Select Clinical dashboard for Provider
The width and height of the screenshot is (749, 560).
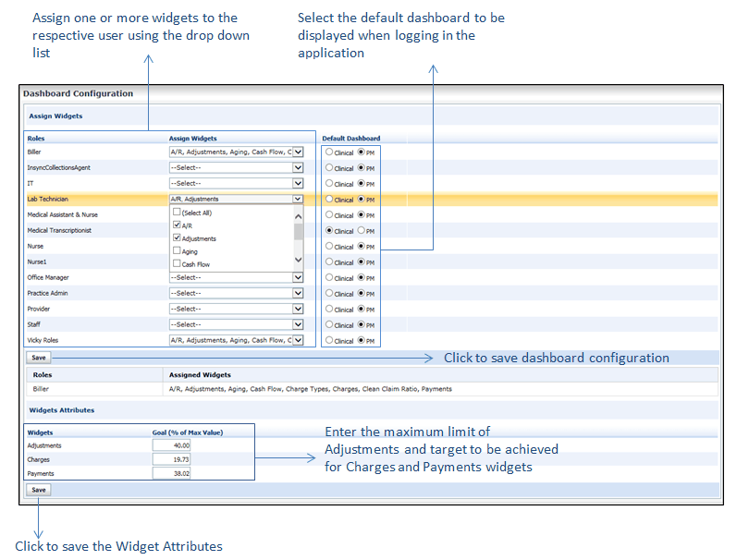point(329,309)
